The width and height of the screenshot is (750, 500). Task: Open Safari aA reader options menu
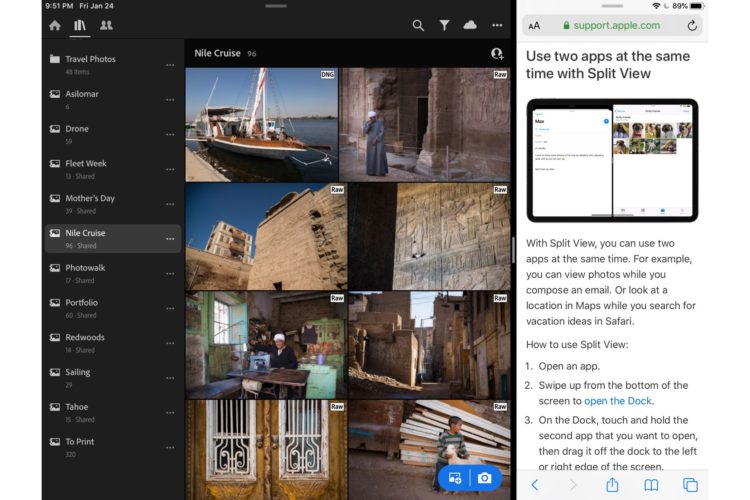pos(535,26)
